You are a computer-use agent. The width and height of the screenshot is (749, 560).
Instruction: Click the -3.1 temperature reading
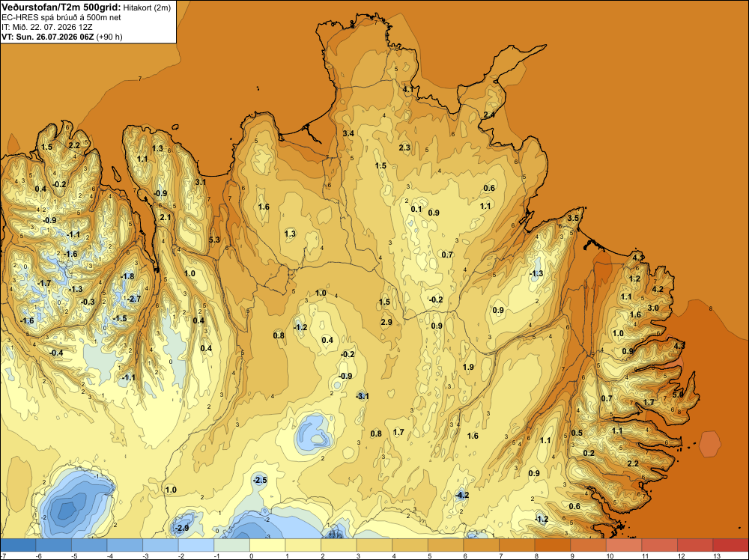[x=363, y=396]
